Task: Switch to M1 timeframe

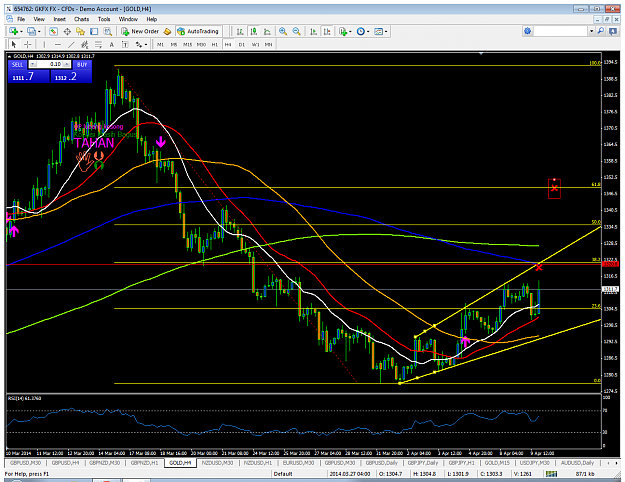Action: click(x=160, y=45)
